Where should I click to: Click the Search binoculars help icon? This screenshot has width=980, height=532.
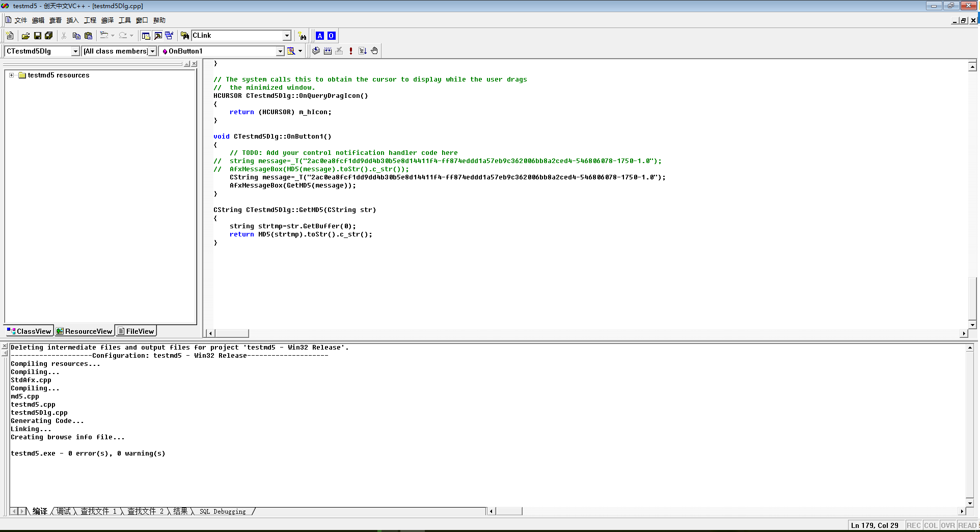coord(303,36)
